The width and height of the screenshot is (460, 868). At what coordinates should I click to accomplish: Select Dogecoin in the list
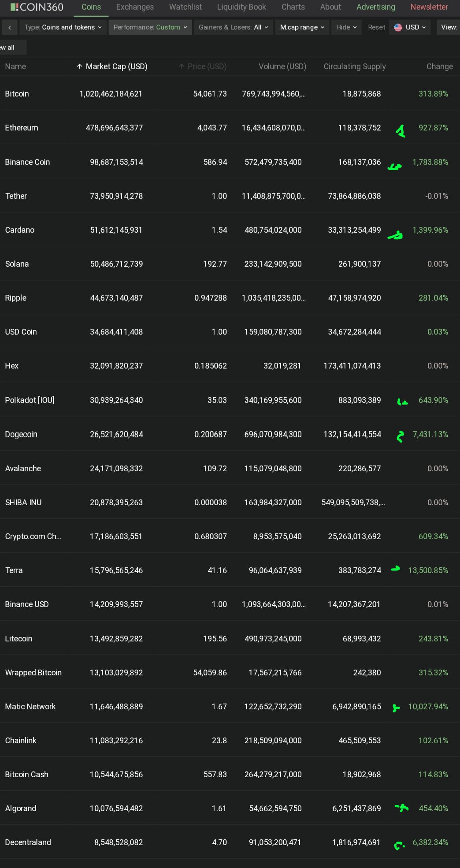(x=21, y=435)
